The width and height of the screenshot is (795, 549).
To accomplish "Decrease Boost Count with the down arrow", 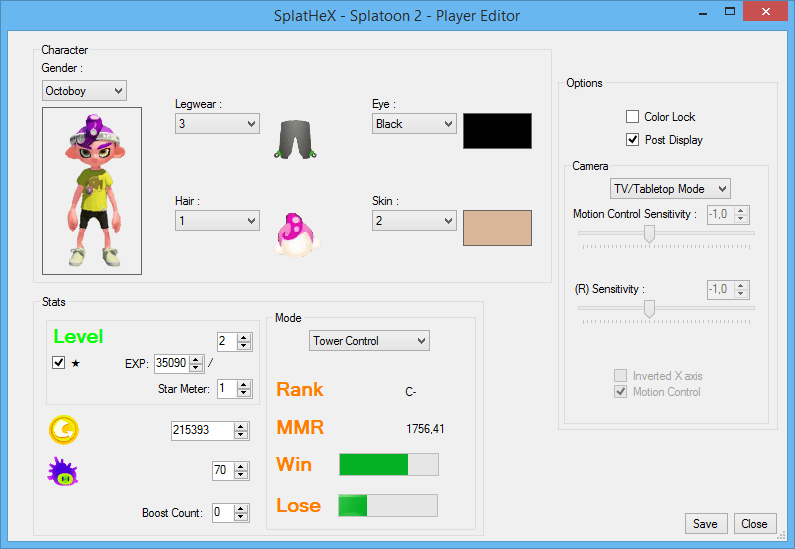I will click(241, 517).
